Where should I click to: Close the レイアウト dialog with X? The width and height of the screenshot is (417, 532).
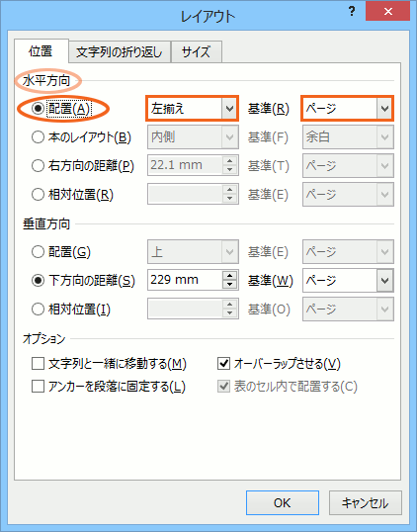coord(387,11)
